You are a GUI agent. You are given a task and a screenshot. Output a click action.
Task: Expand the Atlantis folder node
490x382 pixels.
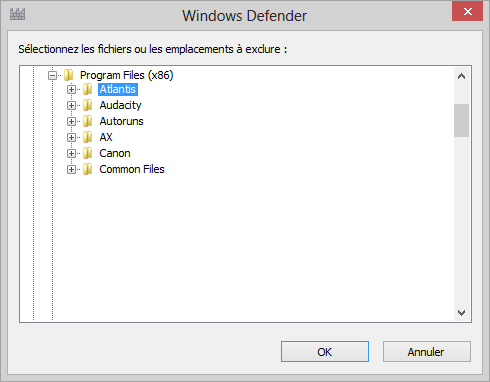tap(71, 89)
